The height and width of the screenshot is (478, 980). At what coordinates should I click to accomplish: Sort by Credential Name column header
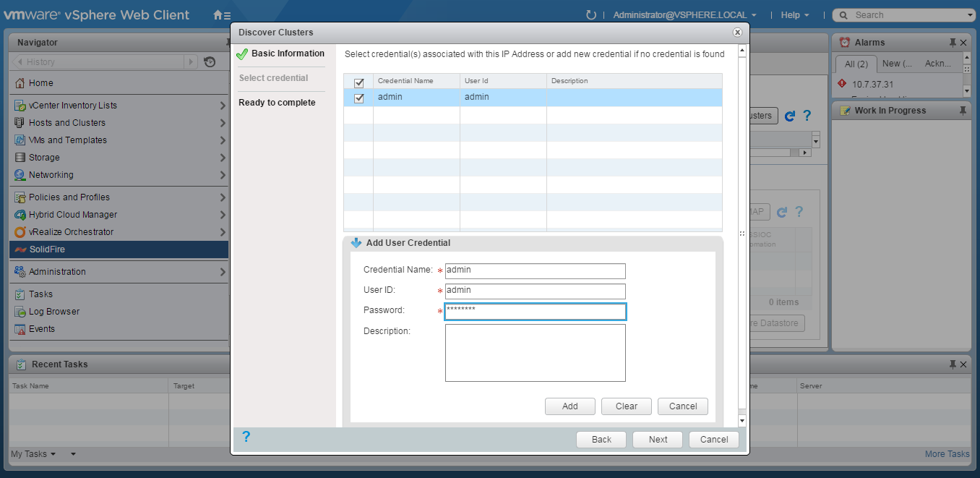(x=416, y=81)
